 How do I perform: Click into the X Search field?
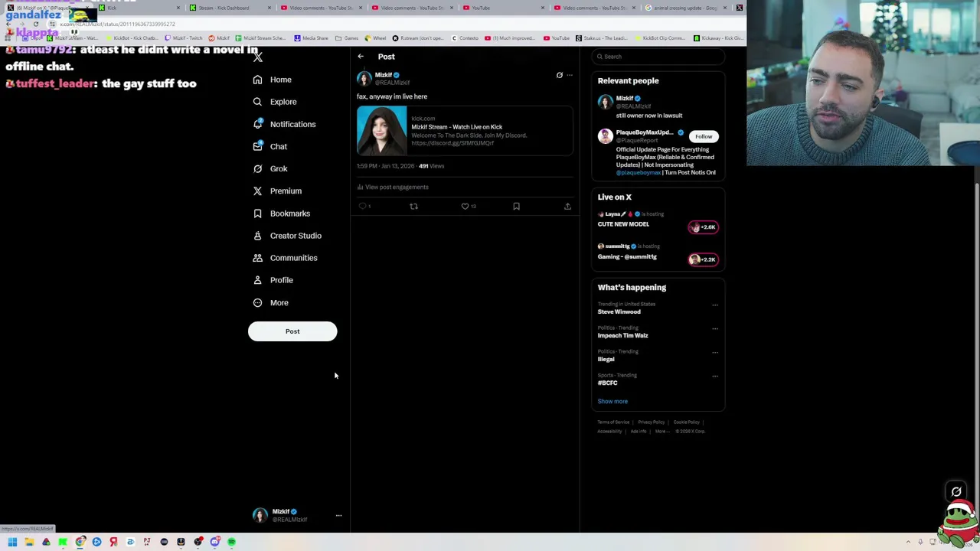[x=658, y=57]
